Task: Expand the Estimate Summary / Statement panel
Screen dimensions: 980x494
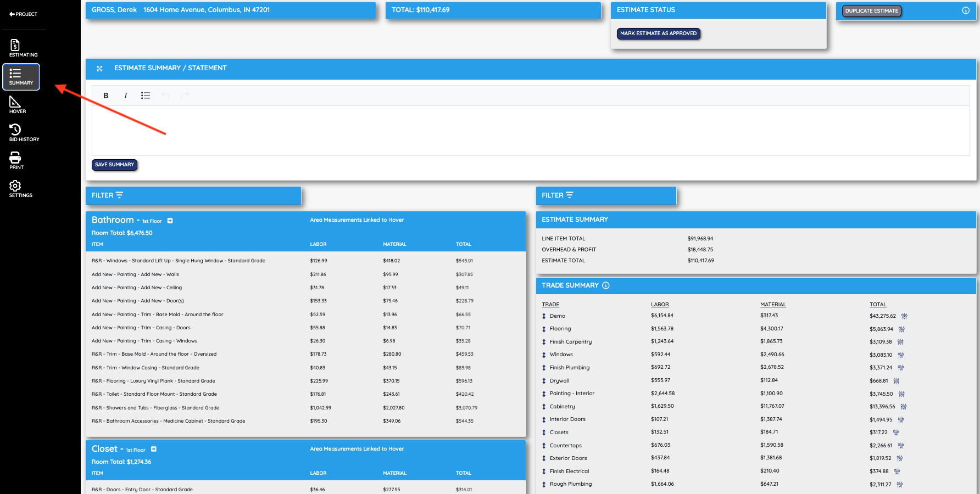Action: 99,69
